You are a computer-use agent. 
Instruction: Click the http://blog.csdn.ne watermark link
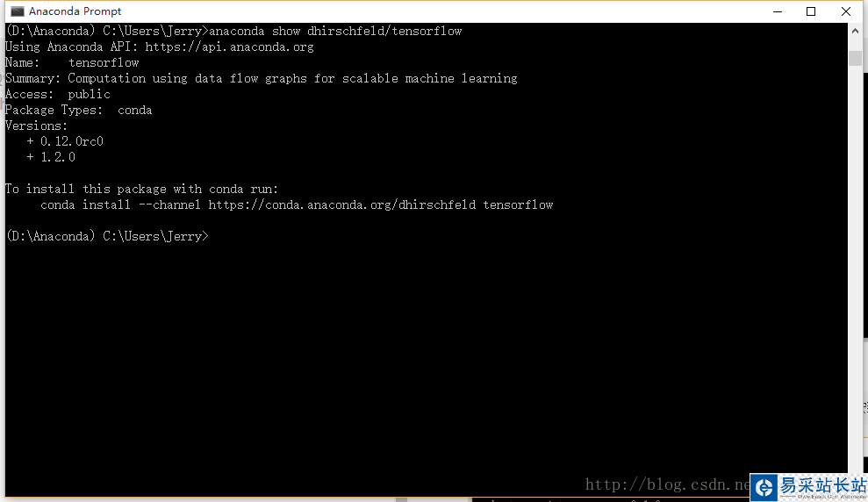pyautogui.click(x=668, y=484)
